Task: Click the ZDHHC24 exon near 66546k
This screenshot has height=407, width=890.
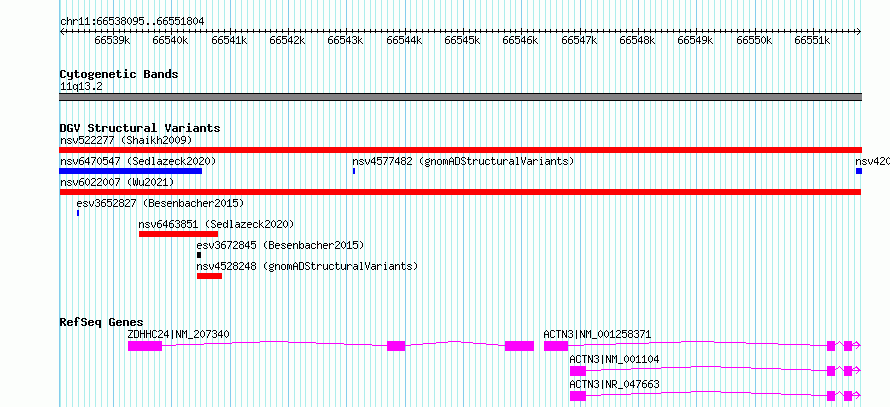Action: click(519, 346)
